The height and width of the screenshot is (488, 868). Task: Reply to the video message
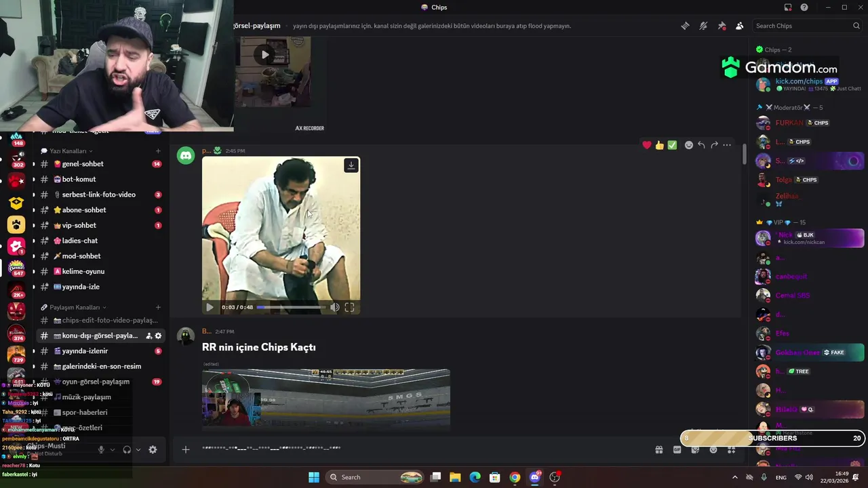click(x=701, y=145)
